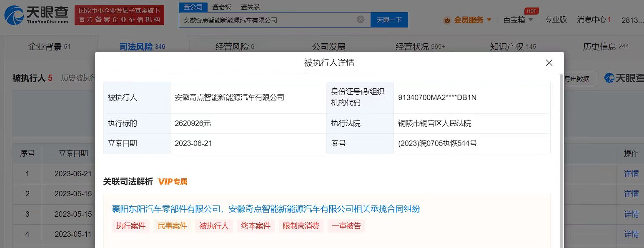Click the 专业版 link

click(x=556, y=20)
